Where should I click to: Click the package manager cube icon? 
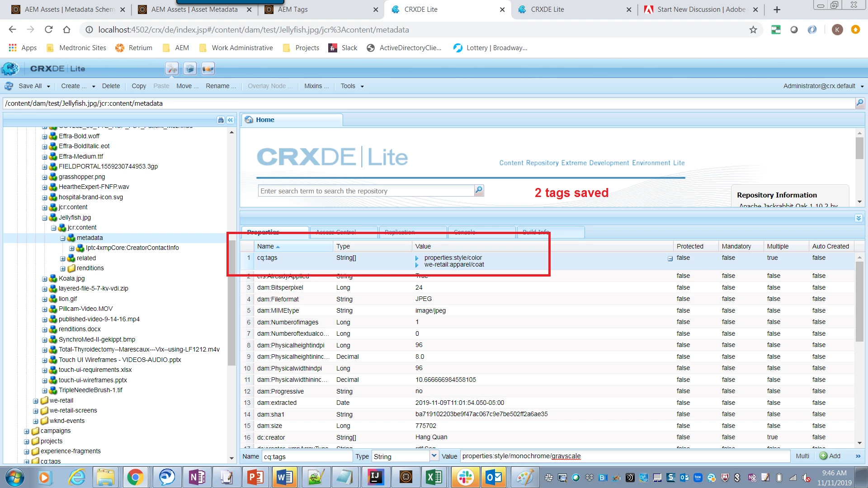click(x=190, y=69)
